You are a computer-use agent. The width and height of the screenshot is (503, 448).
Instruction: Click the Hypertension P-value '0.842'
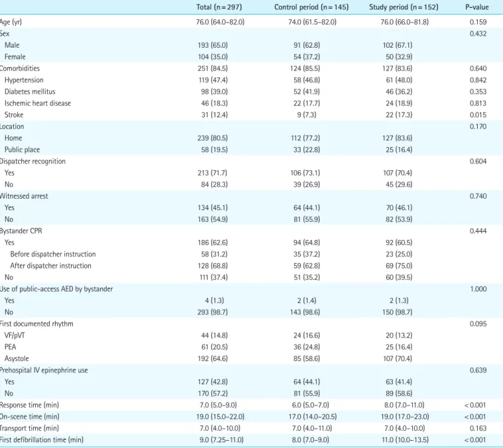pos(478,80)
